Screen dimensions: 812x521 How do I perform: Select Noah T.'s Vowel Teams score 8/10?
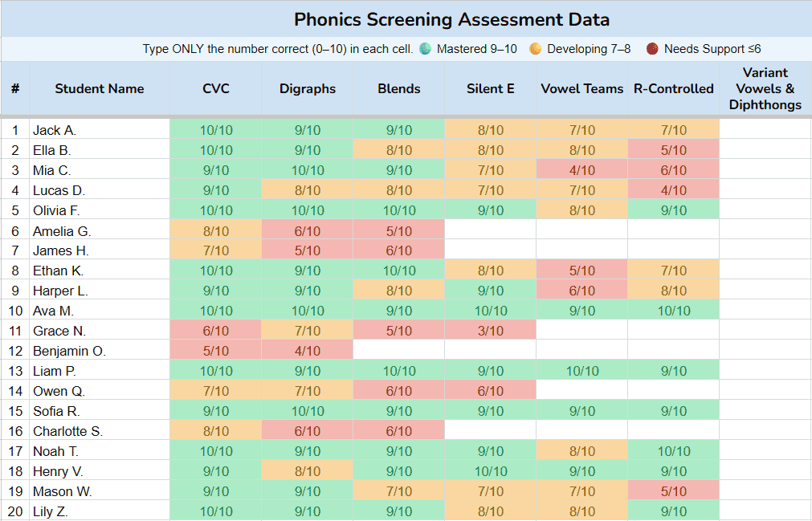(x=582, y=451)
